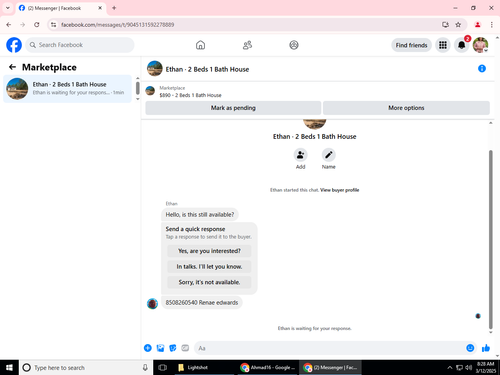Bookmark this page with the star
The height and width of the screenshot is (375, 500).
pyautogui.click(x=458, y=25)
